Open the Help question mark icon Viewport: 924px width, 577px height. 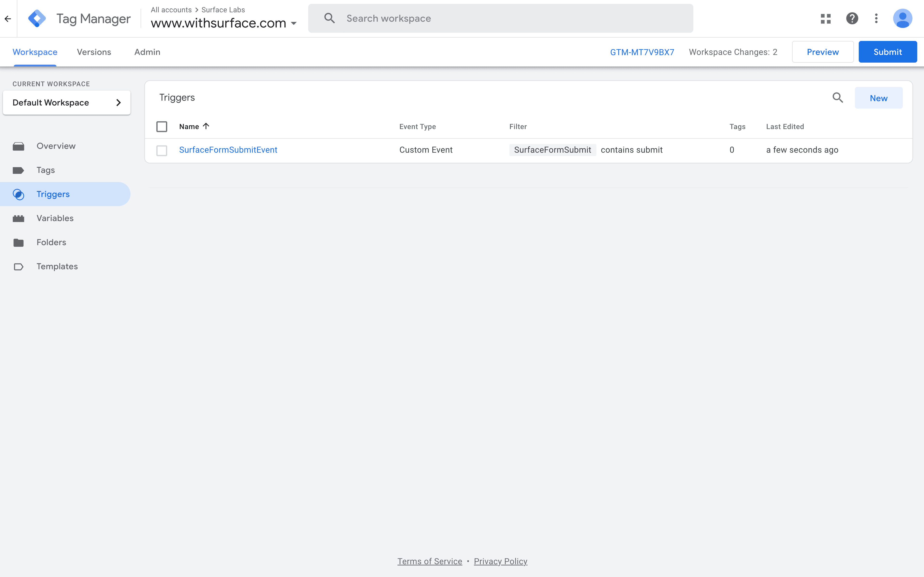(x=852, y=18)
